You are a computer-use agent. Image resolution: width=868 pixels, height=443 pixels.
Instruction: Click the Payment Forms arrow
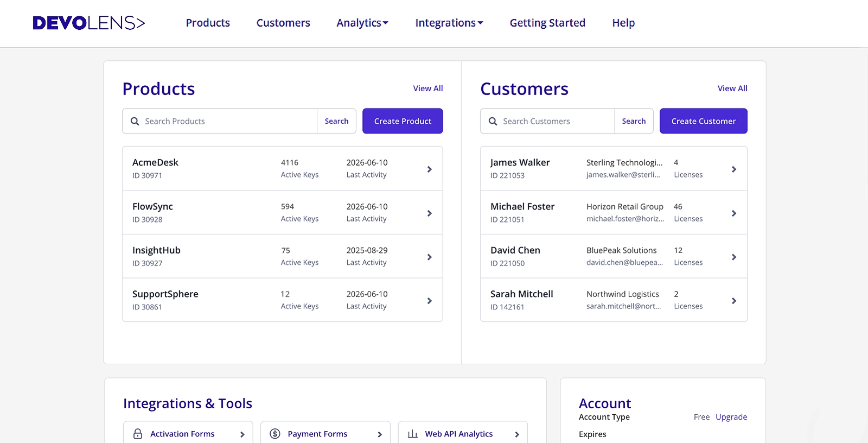pyautogui.click(x=380, y=434)
